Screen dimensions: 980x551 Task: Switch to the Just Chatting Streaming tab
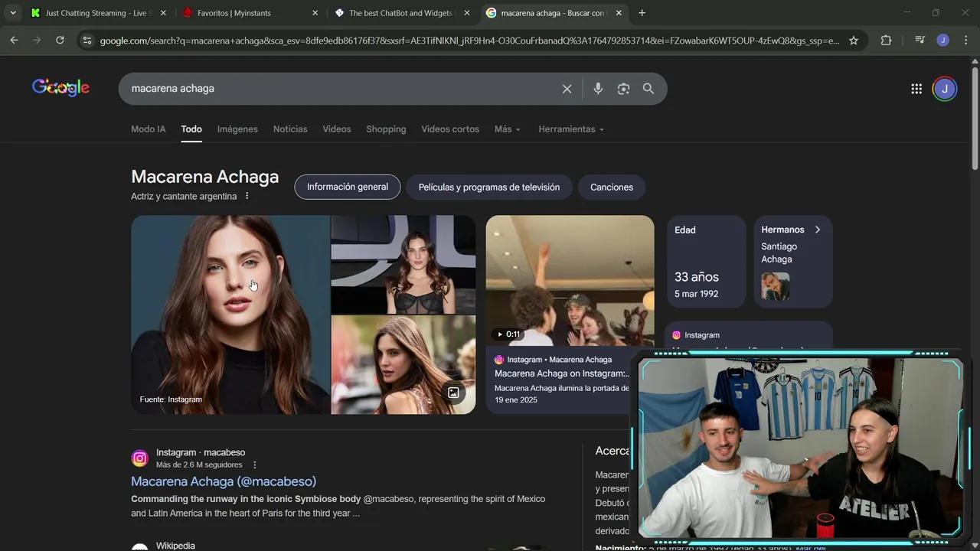[97, 13]
